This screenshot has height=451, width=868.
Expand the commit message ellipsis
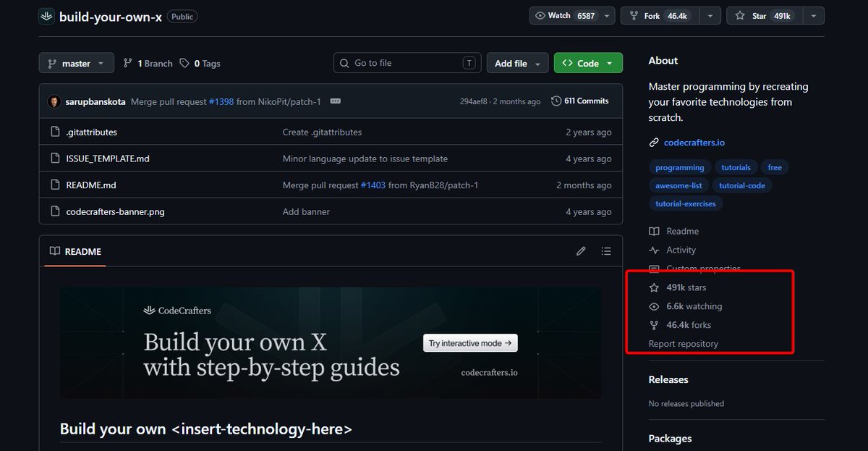[335, 101]
